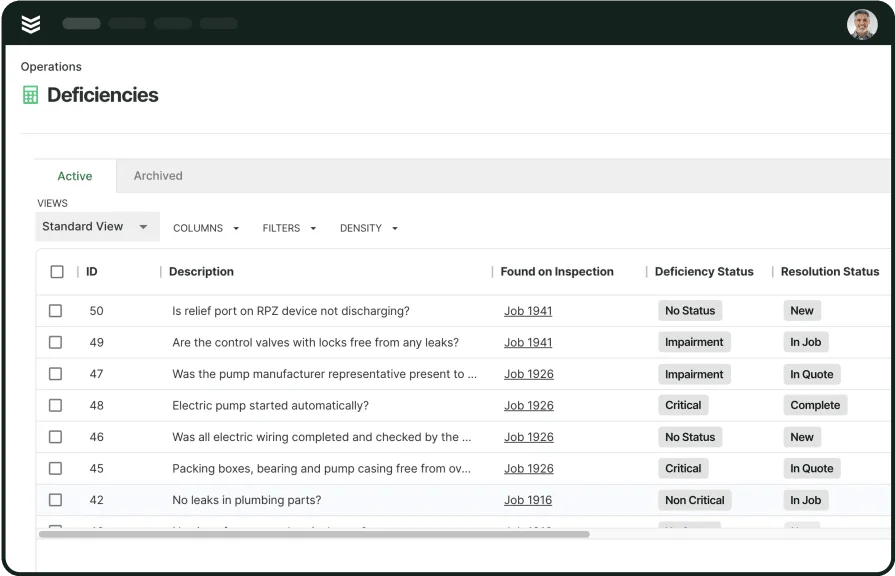The image size is (895, 576).
Task: Click the first placeholder nav item in top bar
Action: click(x=81, y=23)
